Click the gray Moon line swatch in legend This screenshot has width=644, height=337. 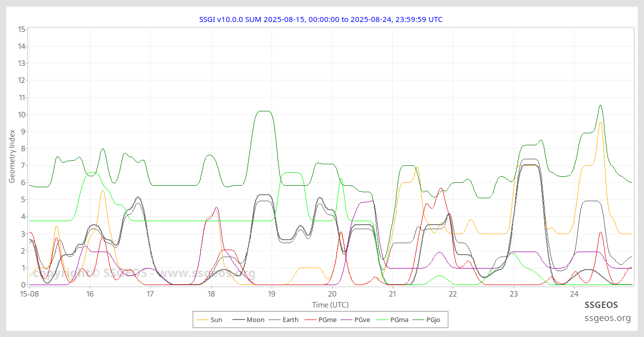click(239, 320)
